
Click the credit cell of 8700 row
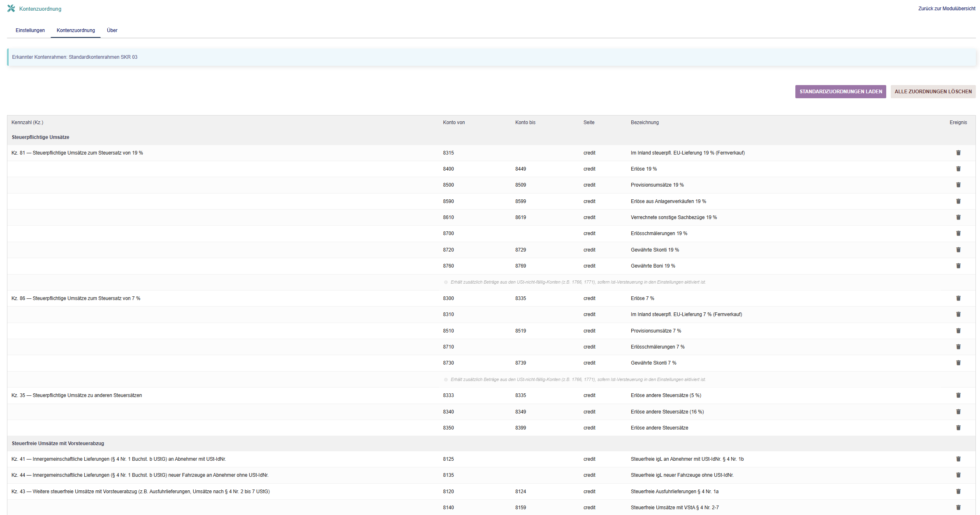589,233
